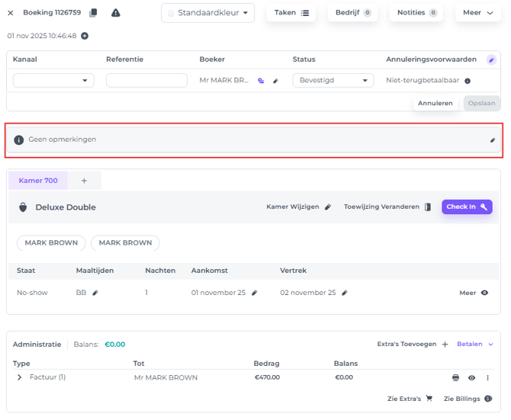Add a new room tab

pos(85,181)
